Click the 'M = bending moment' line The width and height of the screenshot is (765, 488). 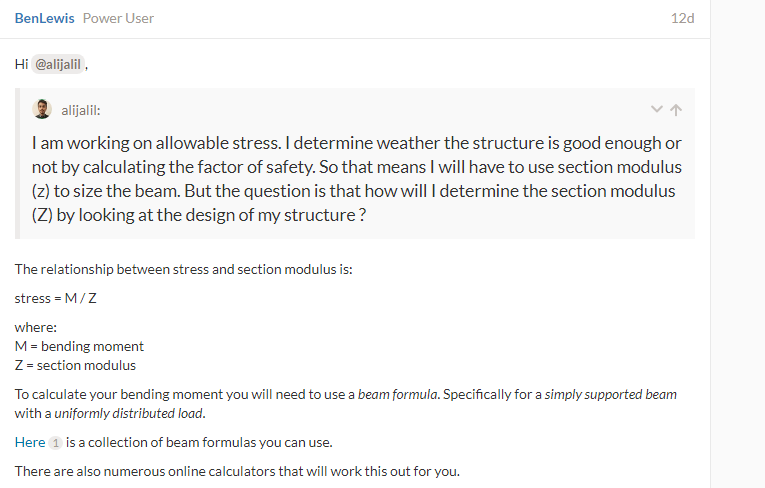[79, 346]
